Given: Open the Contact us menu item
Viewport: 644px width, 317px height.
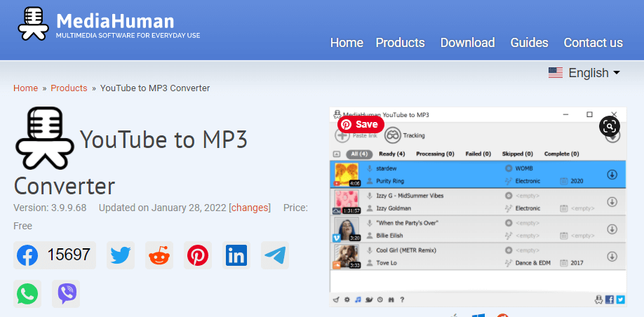Looking at the screenshot, I should coord(593,43).
